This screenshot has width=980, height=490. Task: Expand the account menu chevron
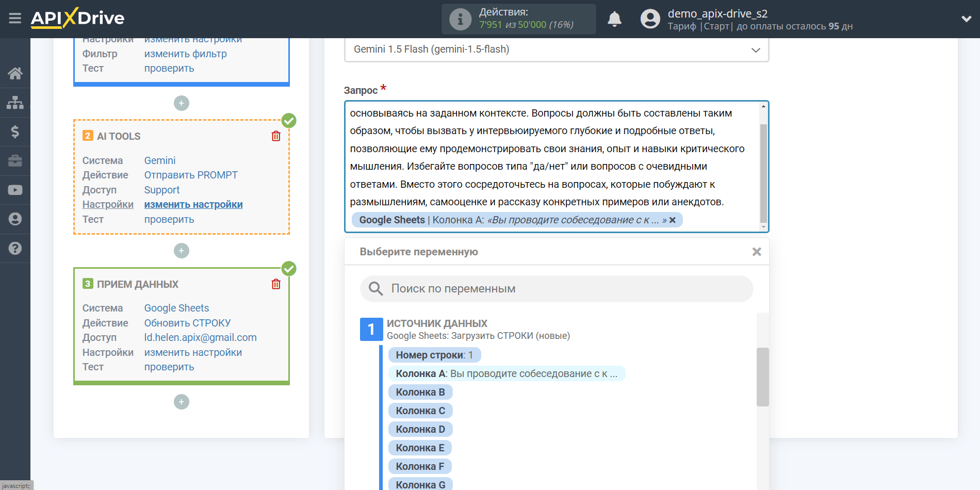click(x=966, y=19)
